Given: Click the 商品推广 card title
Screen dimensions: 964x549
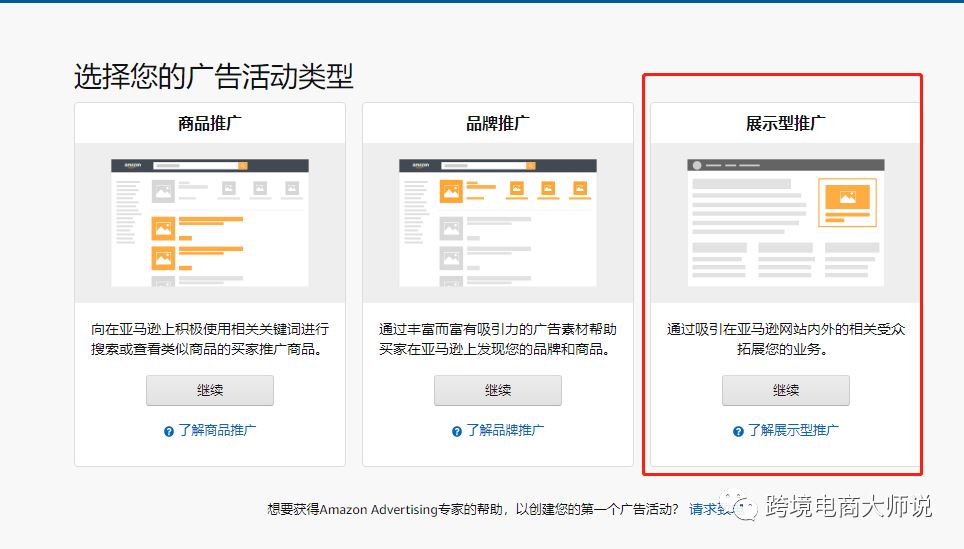Looking at the screenshot, I should click(x=210, y=124).
